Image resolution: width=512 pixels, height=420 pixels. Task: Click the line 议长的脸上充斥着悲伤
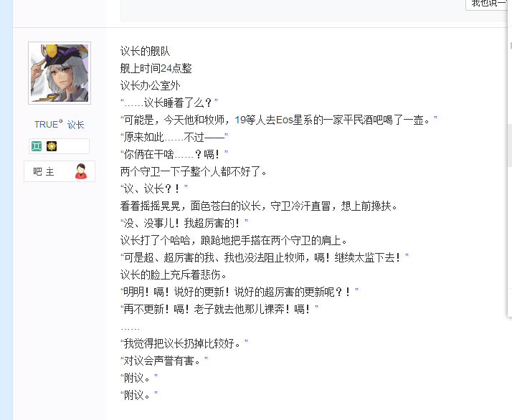coord(174,275)
